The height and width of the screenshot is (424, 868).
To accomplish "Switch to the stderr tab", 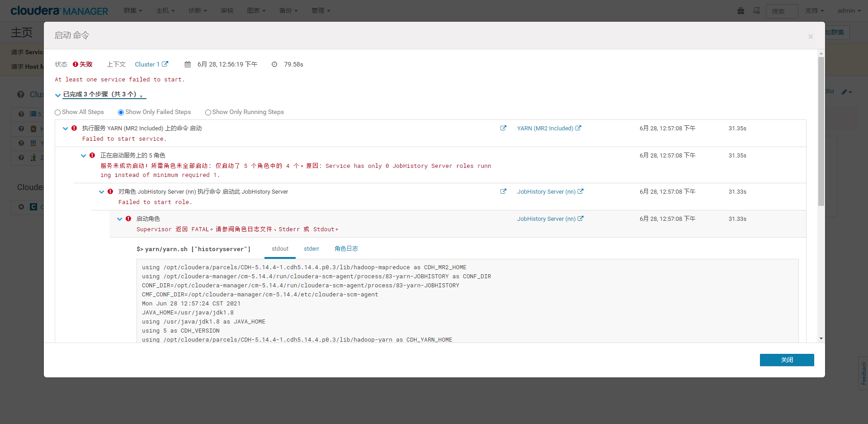I will (x=311, y=249).
